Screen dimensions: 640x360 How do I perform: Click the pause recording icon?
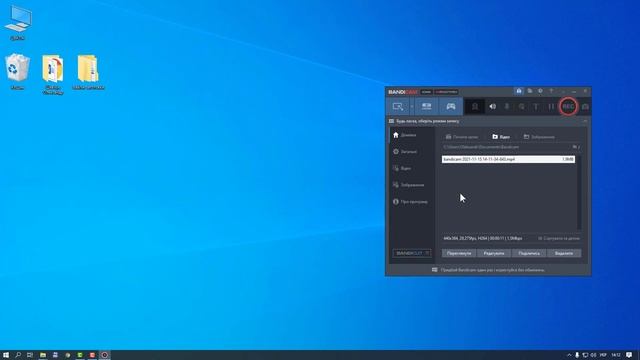click(x=551, y=107)
